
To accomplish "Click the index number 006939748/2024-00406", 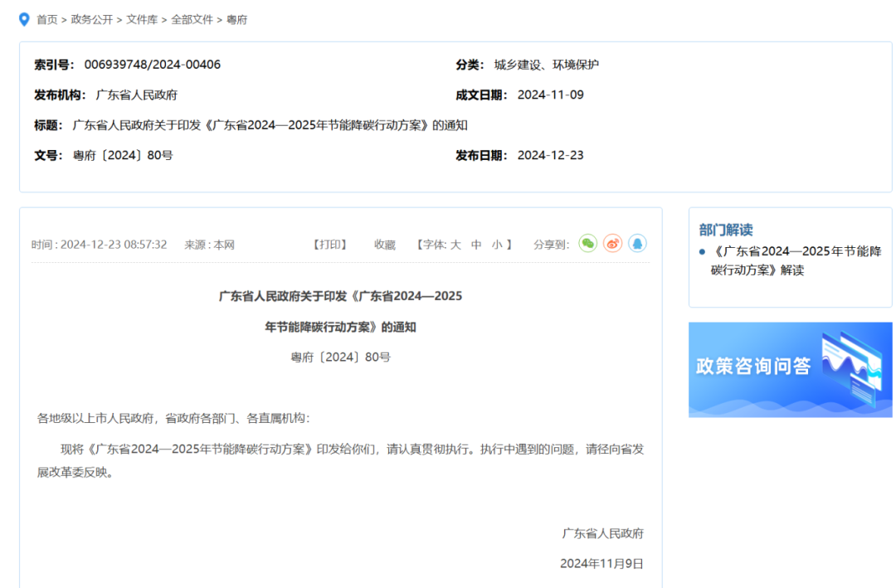I will (x=153, y=65).
